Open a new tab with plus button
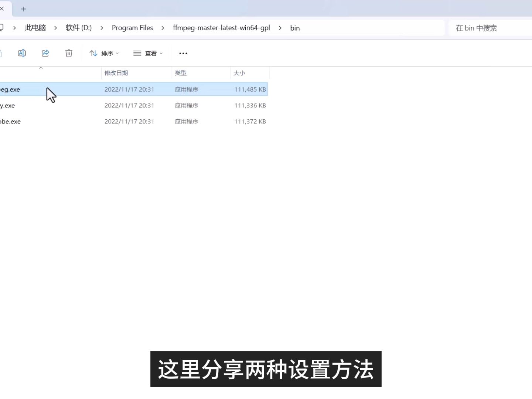 [x=23, y=9]
